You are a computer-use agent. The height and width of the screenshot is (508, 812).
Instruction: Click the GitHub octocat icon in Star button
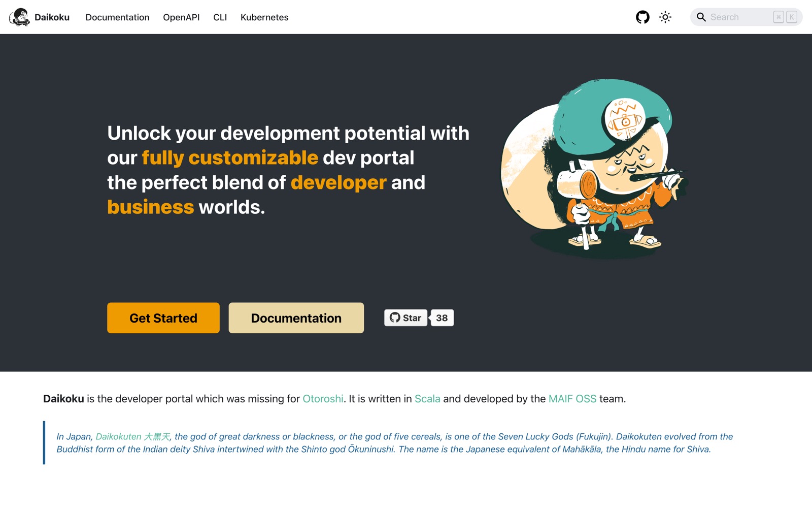(395, 317)
